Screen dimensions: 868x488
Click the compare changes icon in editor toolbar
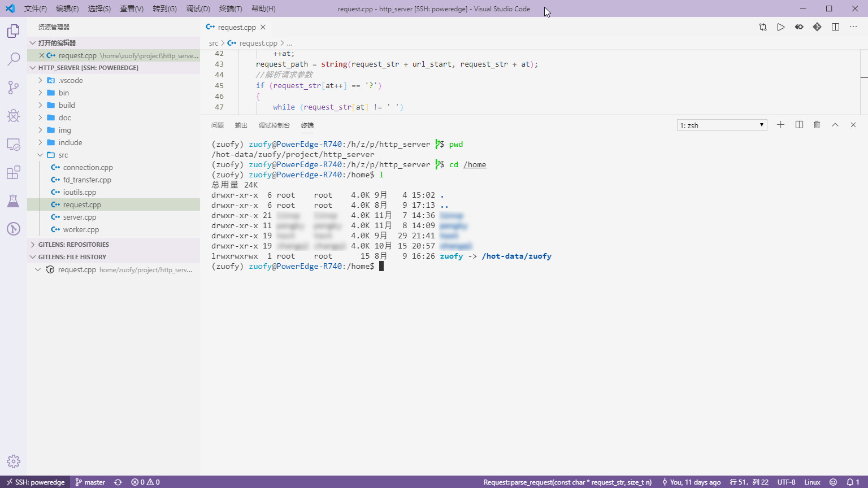coord(763,27)
